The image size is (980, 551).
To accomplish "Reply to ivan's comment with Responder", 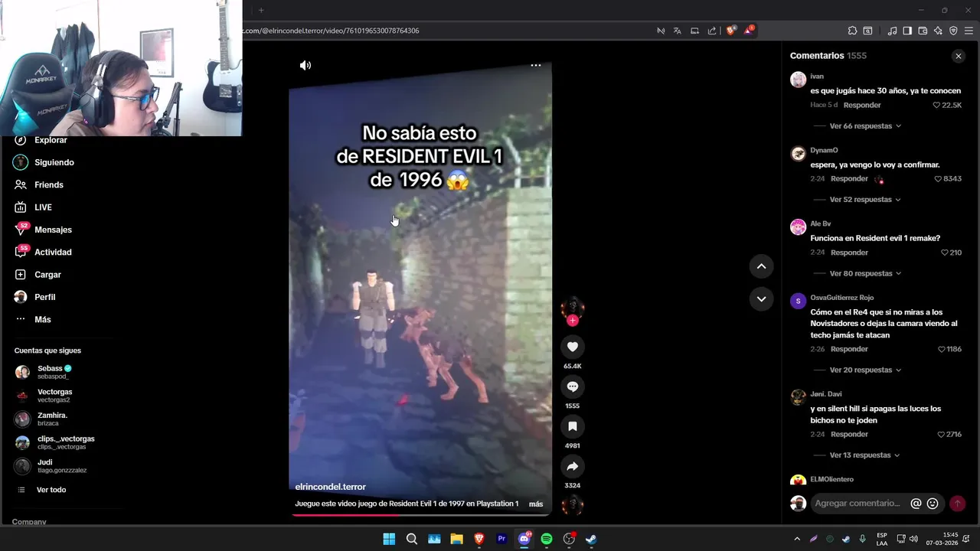I will click(x=862, y=105).
